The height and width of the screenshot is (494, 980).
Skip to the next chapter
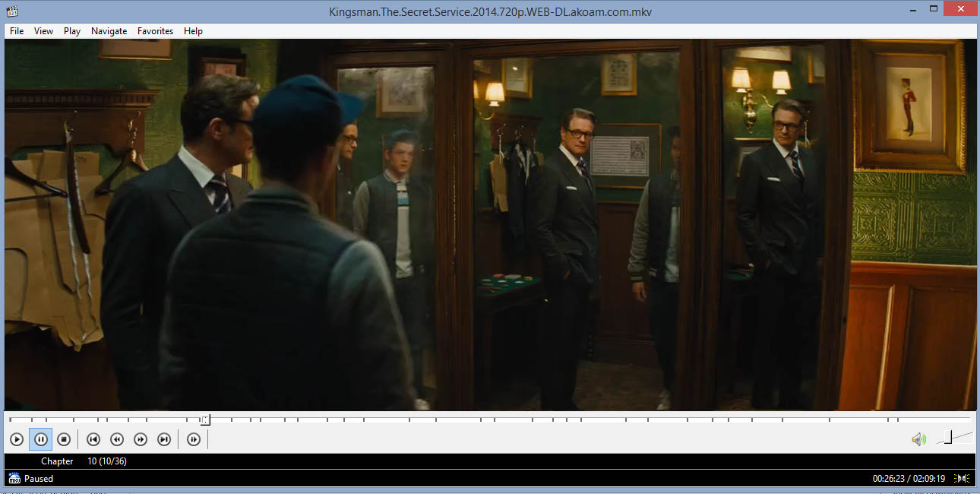[x=164, y=439]
